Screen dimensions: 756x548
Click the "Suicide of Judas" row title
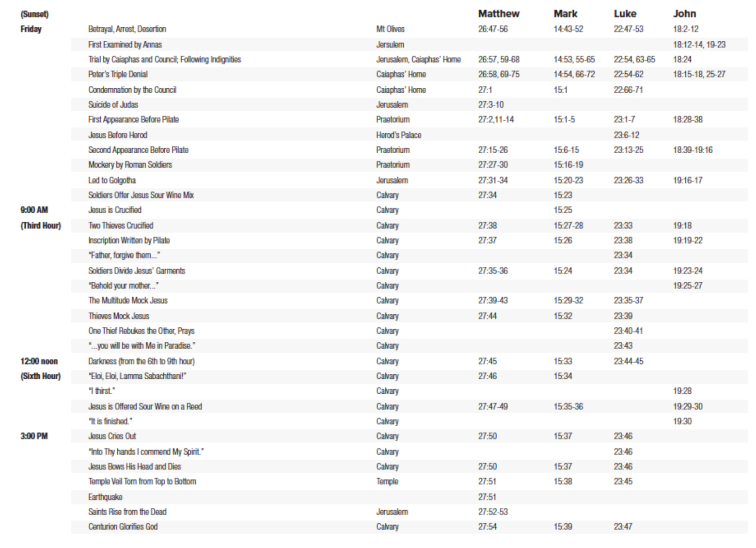(113, 105)
